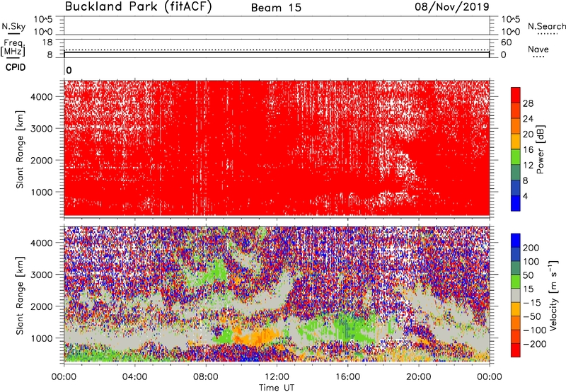This screenshot has height=392, width=566.
Task: Click the 28 tick on power colorbar
Action: [528, 103]
